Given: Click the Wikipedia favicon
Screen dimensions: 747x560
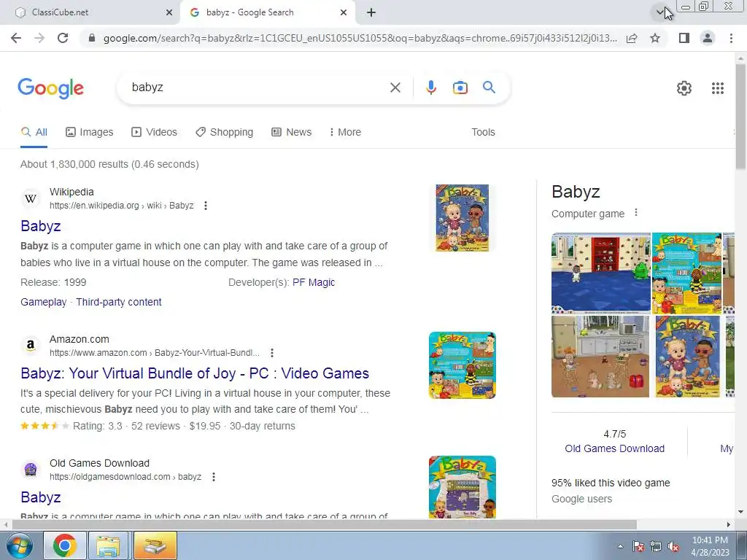Looking at the screenshot, I should (31, 198).
